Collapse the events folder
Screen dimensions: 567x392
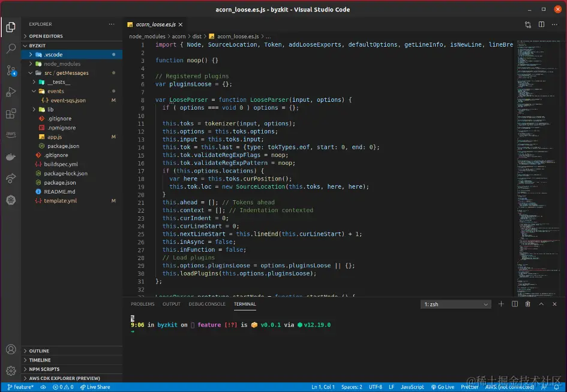click(71, 91)
